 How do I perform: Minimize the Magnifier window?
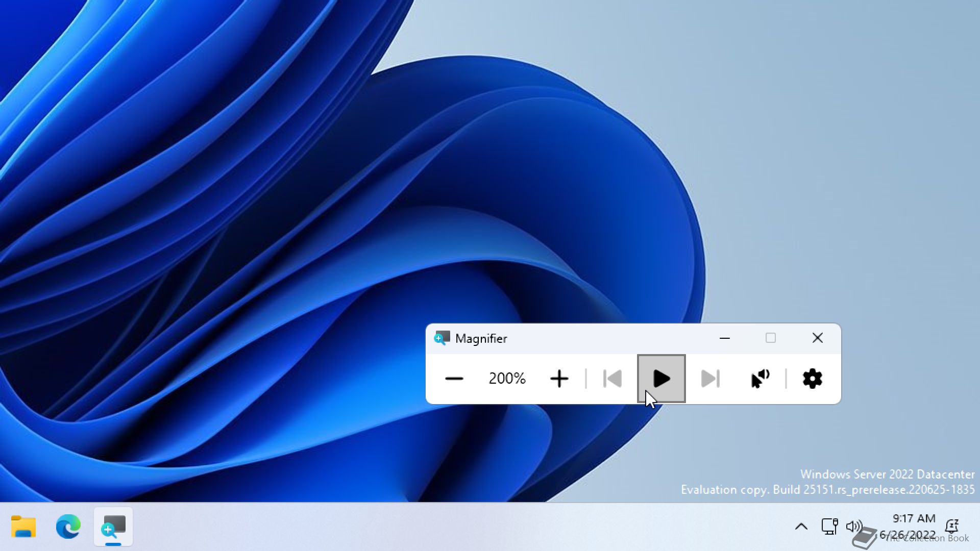click(x=724, y=338)
